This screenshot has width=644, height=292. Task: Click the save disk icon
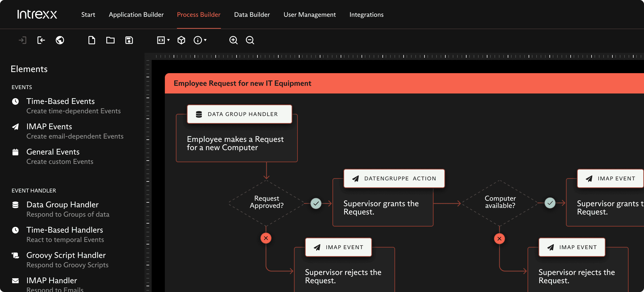point(129,40)
